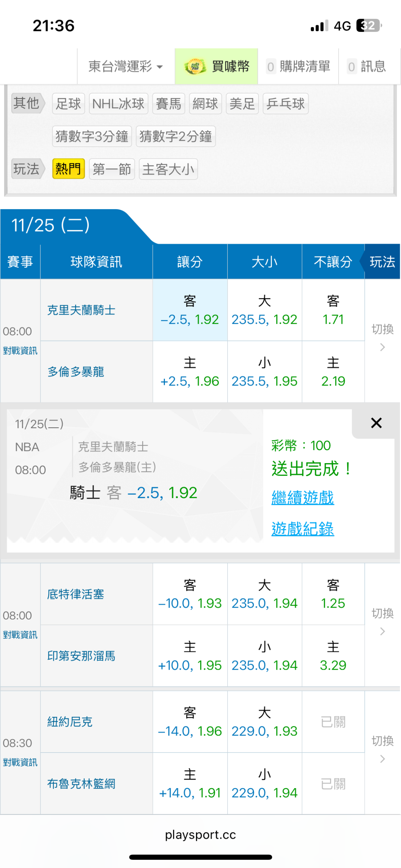The height and width of the screenshot is (868, 401).
Task: Expand 切換 for the Knicks–Nets game
Action: click(x=382, y=749)
